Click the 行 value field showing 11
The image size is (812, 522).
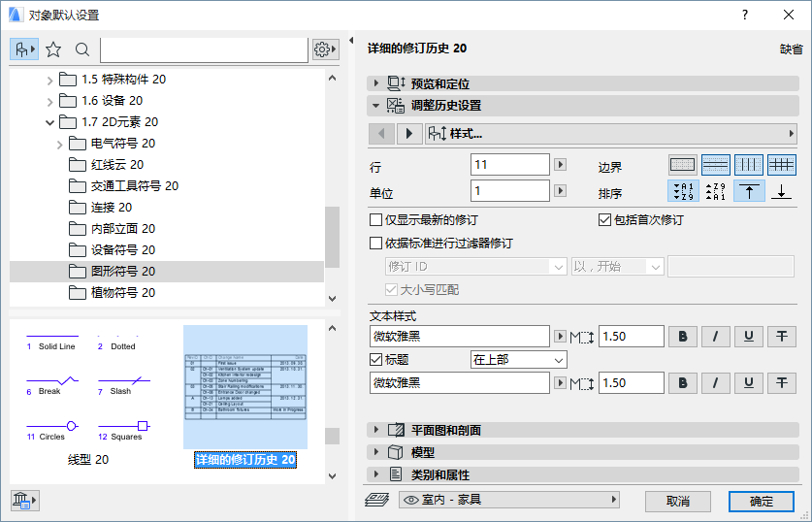[x=510, y=165]
